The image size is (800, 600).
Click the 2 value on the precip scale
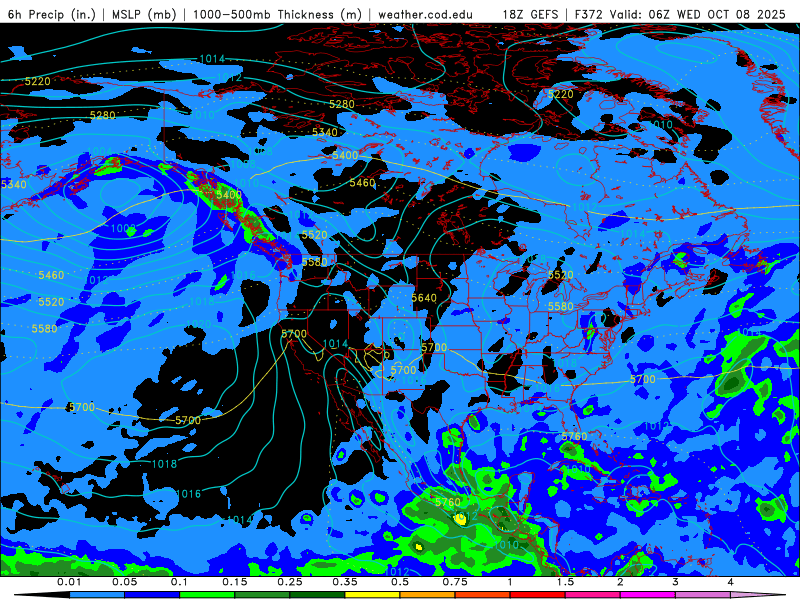[x=620, y=582]
